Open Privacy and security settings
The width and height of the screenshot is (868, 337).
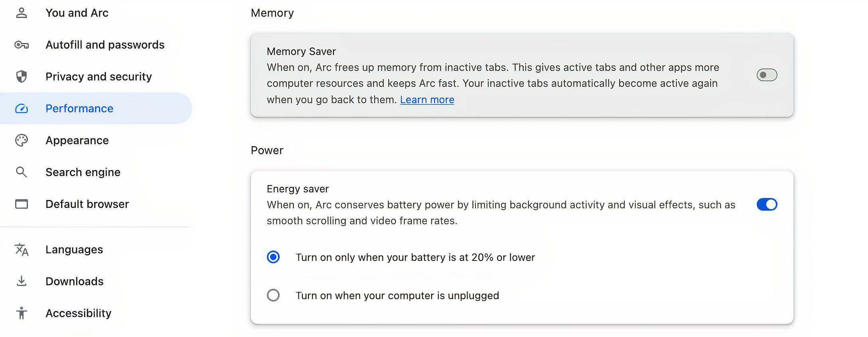98,76
